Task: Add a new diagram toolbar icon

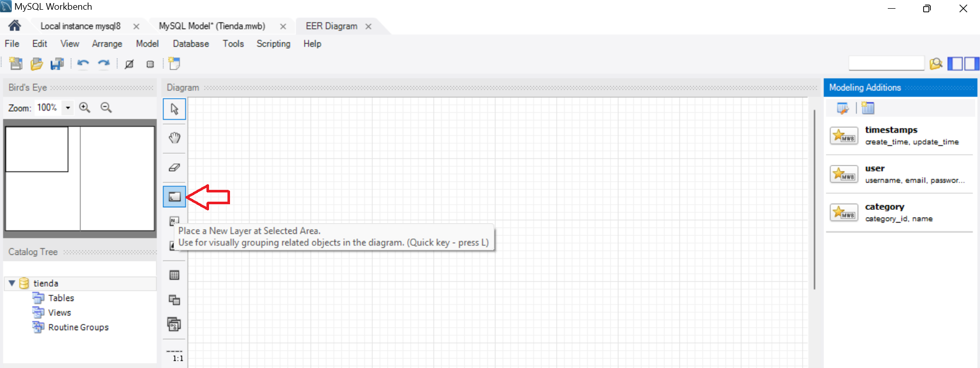Action: pyautogui.click(x=174, y=63)
